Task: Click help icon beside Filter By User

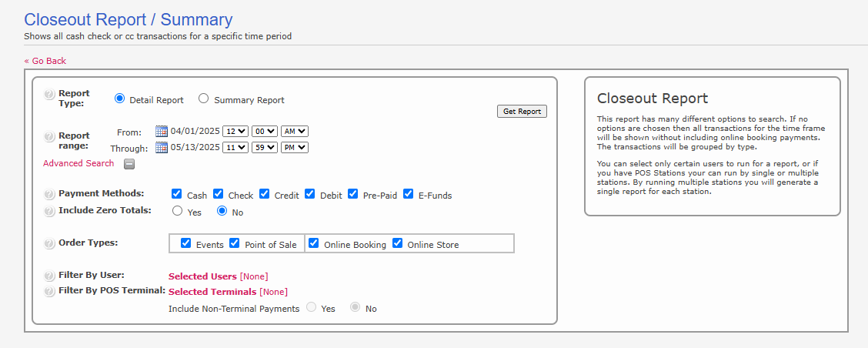Action: coord(49,275)
